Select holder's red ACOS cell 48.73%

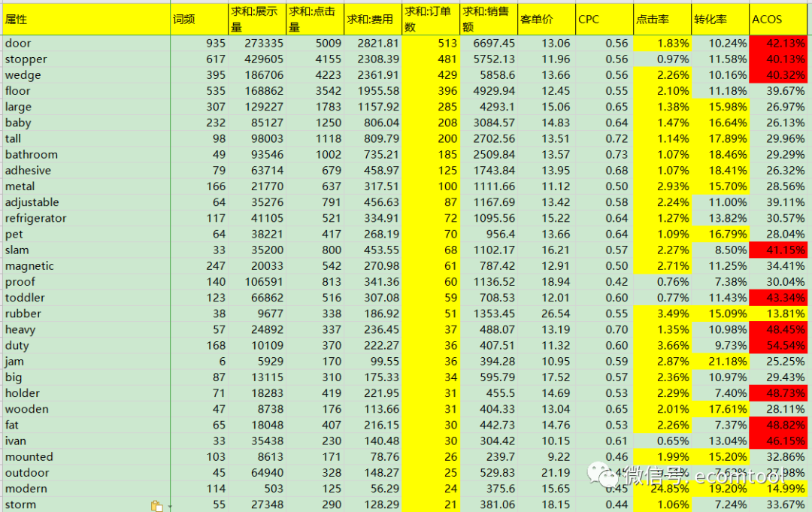(778, 393)
